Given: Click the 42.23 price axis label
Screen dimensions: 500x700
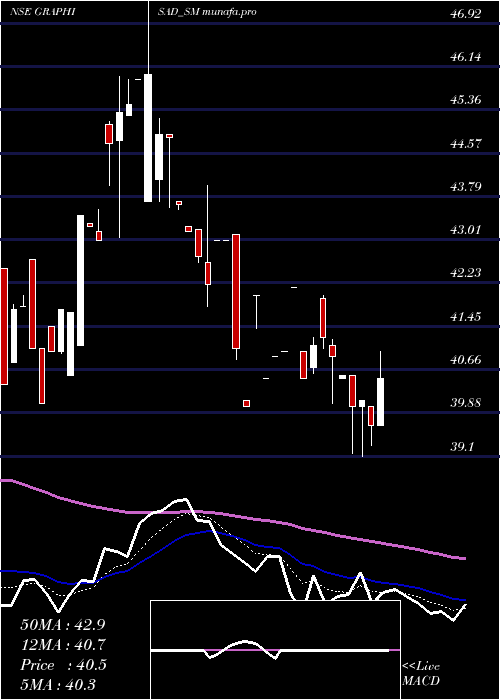Looking at the screenshot, I should [466, 273].
